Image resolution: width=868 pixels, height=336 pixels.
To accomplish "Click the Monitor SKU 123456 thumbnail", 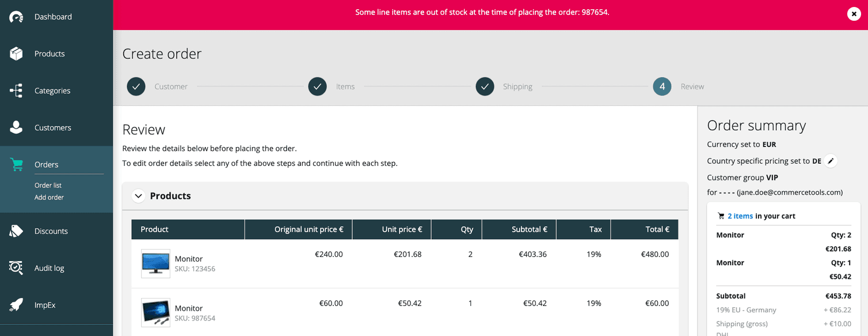I will click(x=155, y=263).
